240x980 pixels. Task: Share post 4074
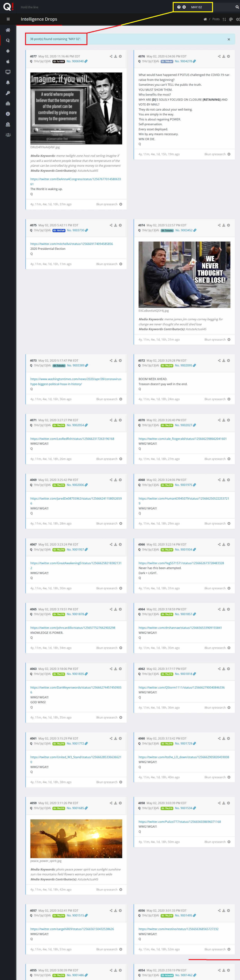(x=219, y=225)
